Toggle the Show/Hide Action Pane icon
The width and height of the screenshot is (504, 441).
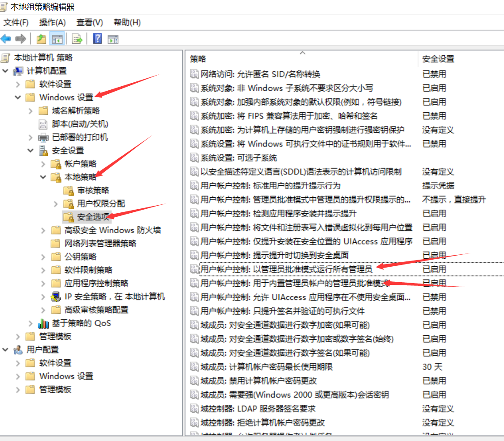point(113,39)
